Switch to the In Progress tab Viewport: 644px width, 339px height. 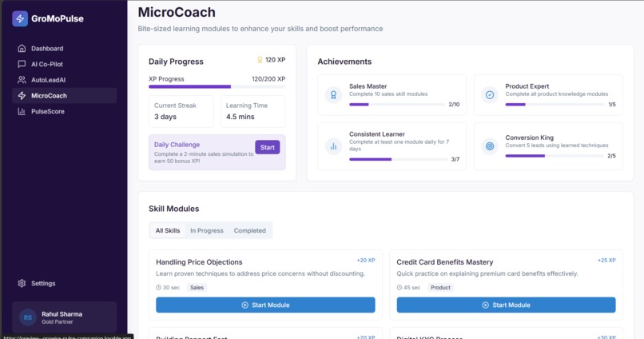point(207,230)
